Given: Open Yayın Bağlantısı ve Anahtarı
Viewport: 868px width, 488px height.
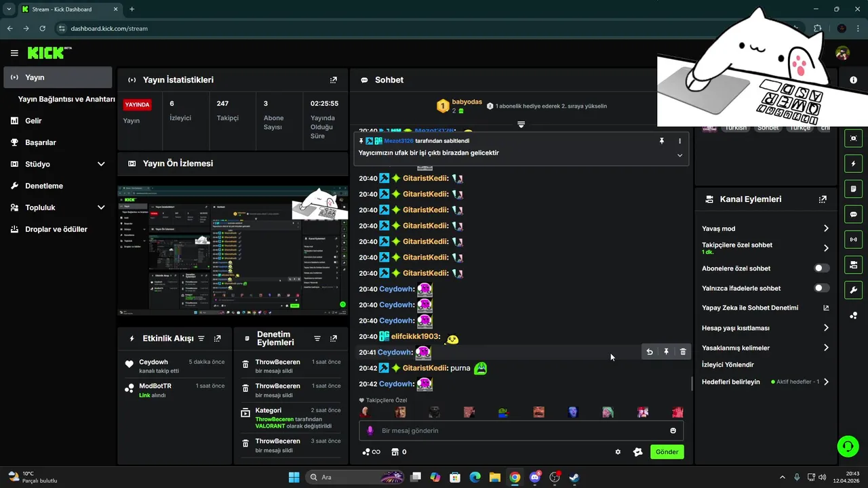Looking at the screenshot, I should click(66, 99).
